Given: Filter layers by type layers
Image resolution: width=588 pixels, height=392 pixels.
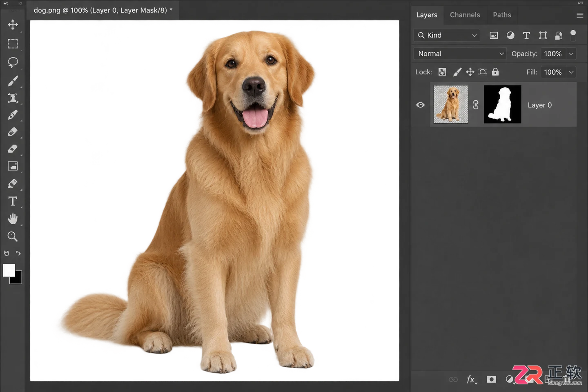Looking at the screenshot, I should pos(526,36).
